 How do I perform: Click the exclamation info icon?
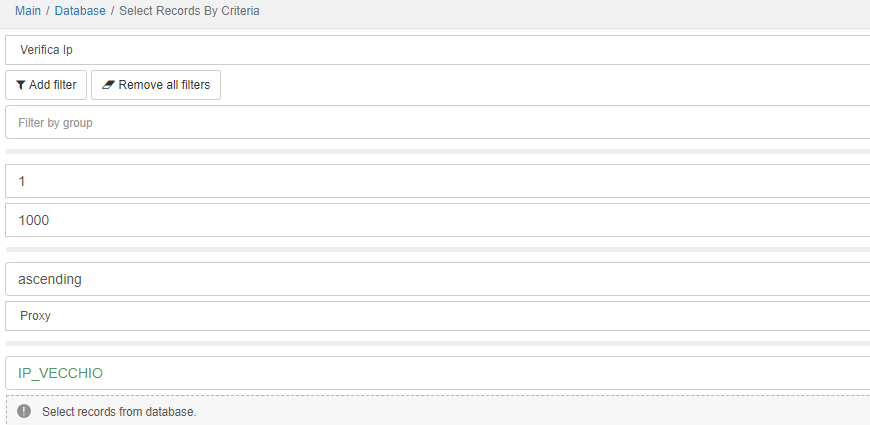click(x=24, y=411)
